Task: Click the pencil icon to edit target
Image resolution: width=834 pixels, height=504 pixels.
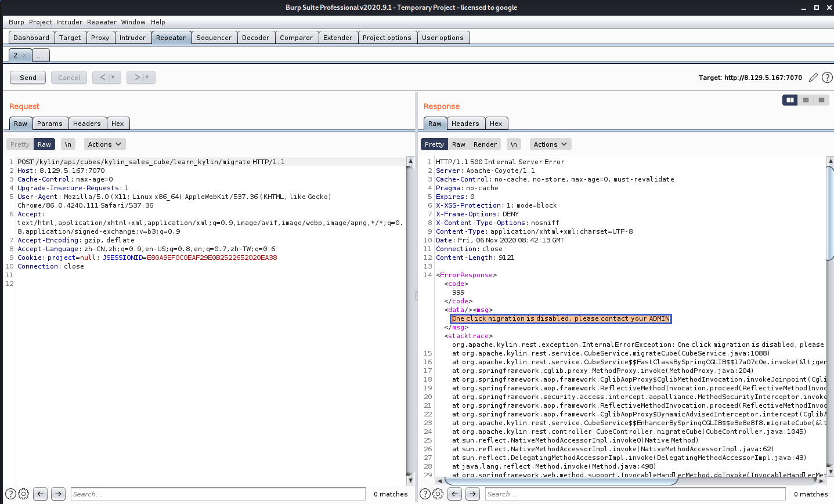Action: (x=813, y=77)
